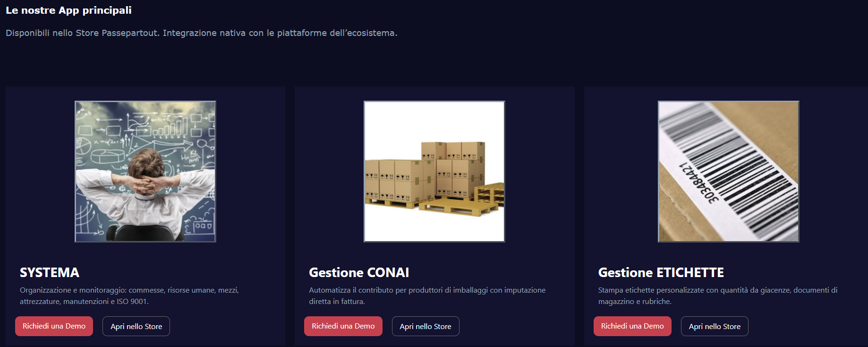Screen dimensions: 868x347
Task: Click the barcode number 303484421 on label
Action: [698, 182]
